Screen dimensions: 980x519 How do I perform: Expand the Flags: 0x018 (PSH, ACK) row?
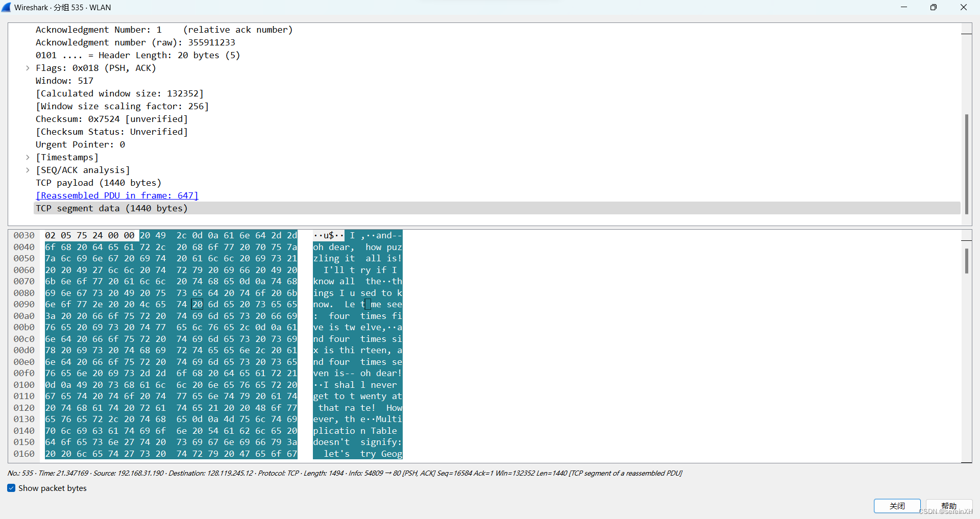[28, 68]
